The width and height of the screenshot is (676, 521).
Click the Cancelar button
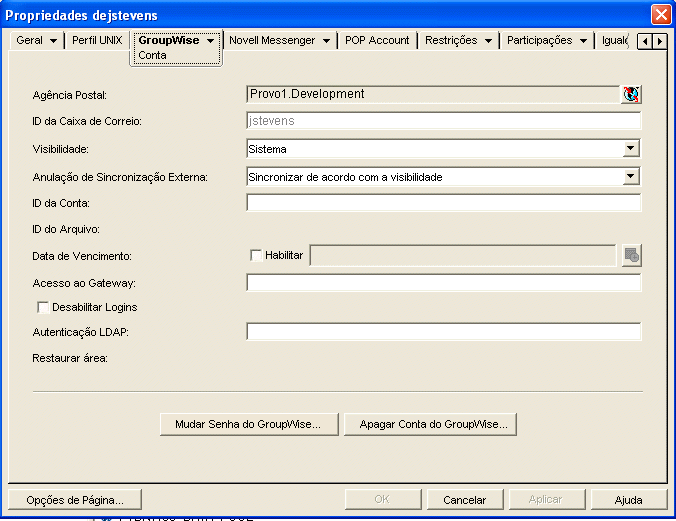(x=464, y=499)
